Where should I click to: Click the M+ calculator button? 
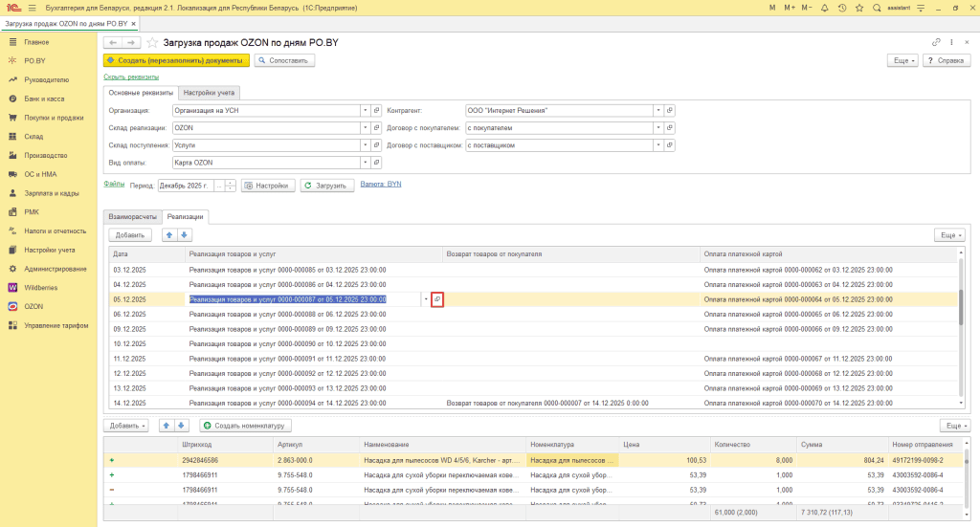[790, 8]
